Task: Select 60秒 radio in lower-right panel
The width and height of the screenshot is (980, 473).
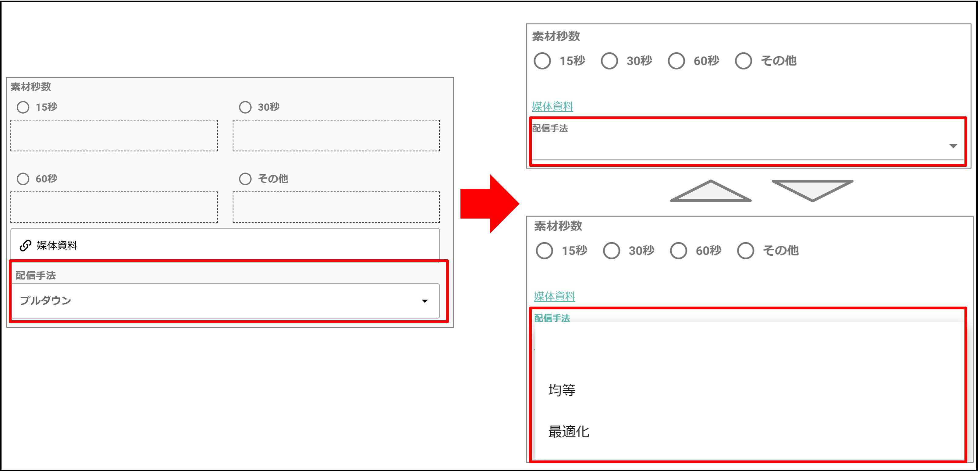Action: coord(679,251)
